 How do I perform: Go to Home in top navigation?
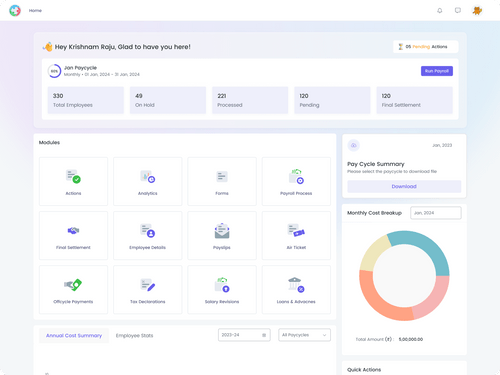(35, 11)
